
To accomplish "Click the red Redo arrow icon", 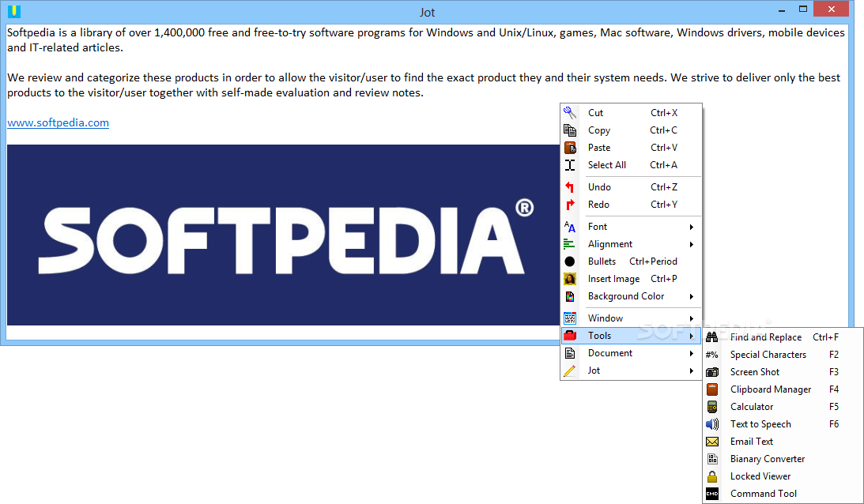I will pos(570,205).
